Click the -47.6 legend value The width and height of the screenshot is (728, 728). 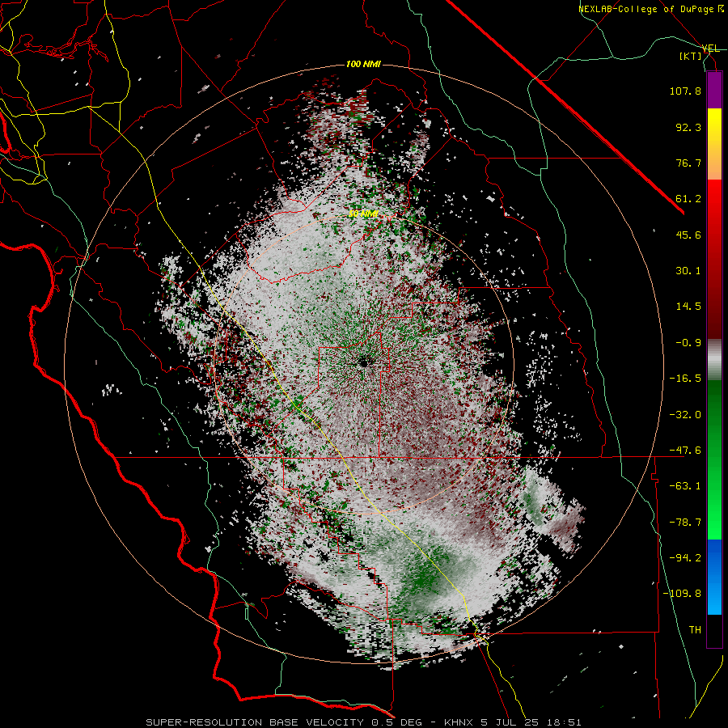coord(685,451)
